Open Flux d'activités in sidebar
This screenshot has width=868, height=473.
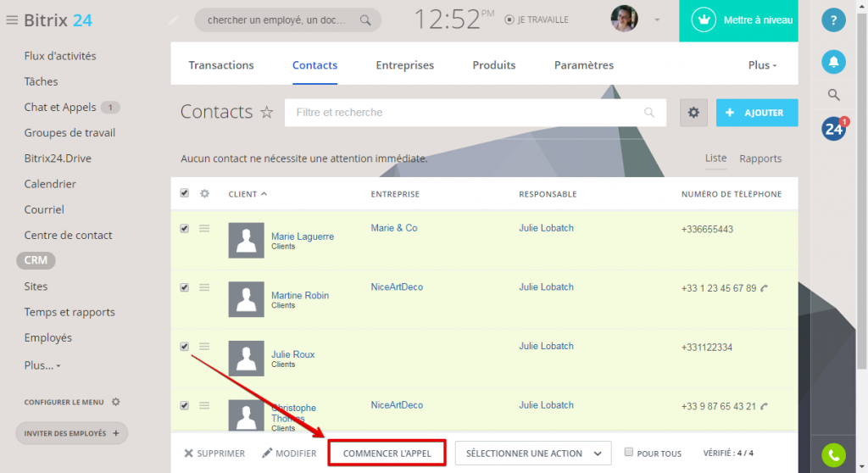tap(60, 56)
